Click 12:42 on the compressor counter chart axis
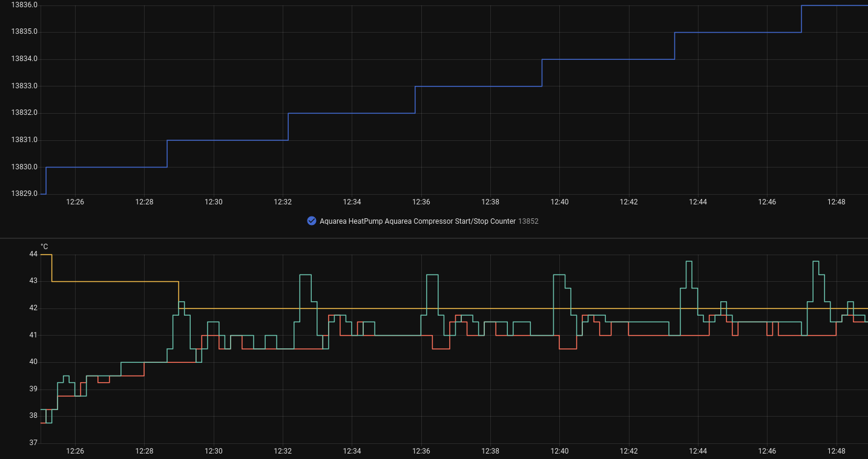Viewport: 868px width, 459px height. click(629, 202)
